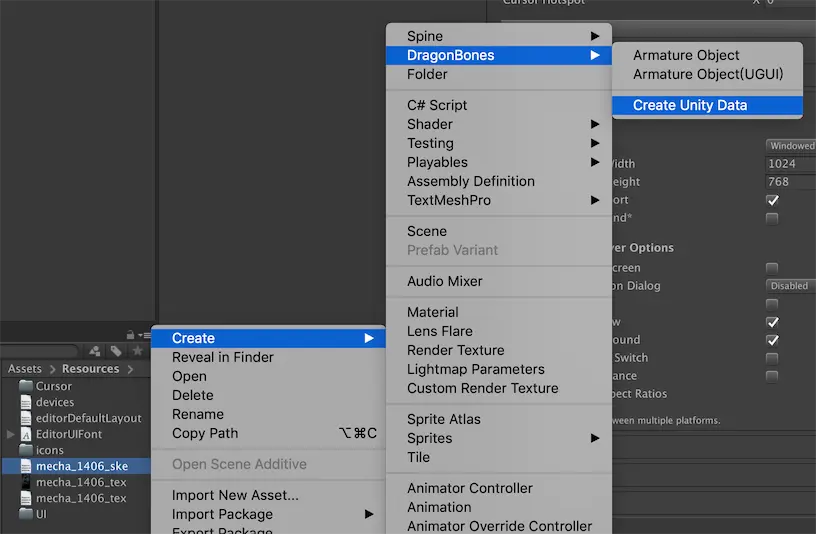Click the favorites star icon in Project toolbar
Viewport: 816px width, 534px height.
coord(137,351)
